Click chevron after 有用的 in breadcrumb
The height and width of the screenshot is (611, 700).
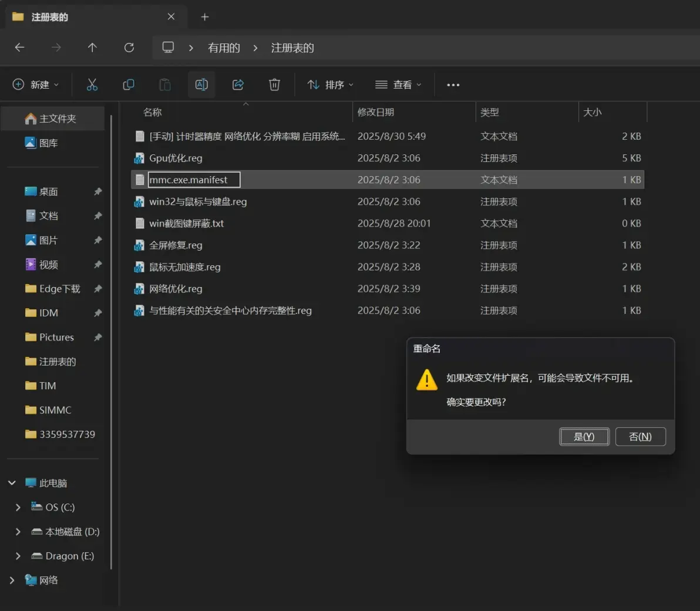pos(255,48)
